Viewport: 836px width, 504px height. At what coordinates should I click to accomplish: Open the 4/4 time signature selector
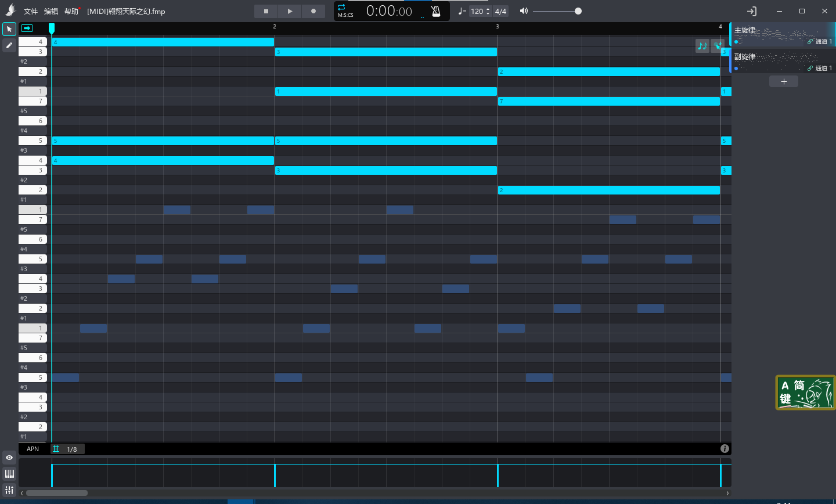tap(500, 11)
